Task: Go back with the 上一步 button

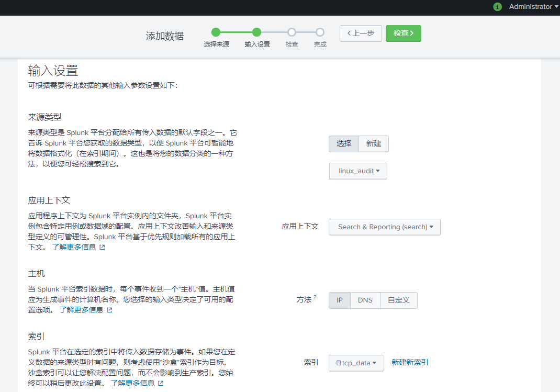Action: click(x=361, y=33)
